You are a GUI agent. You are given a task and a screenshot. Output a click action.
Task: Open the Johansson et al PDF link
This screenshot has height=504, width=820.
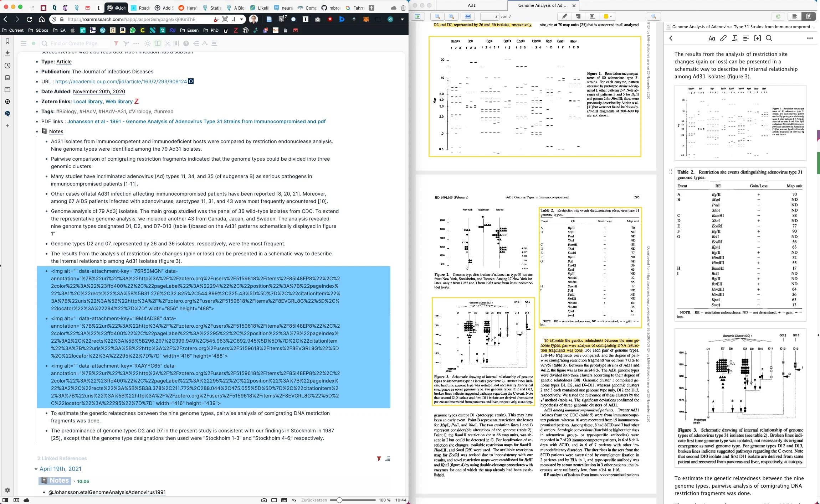click(196, 121)
